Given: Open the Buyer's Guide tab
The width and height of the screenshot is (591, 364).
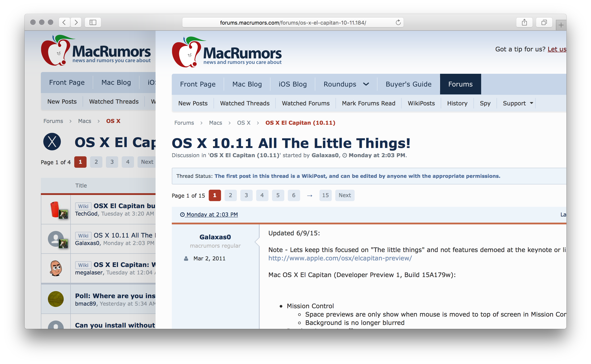Looking at the screenshot, I should point(408,84).
